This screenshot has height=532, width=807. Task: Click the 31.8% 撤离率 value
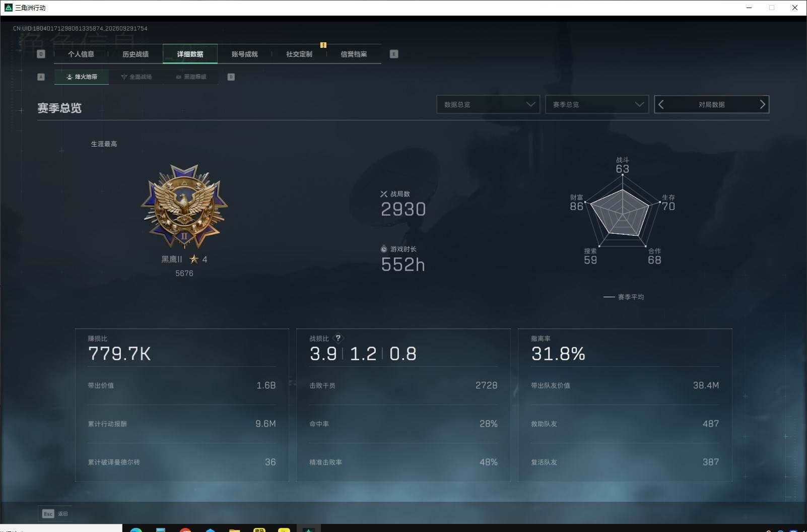click(x=558, y=354)
